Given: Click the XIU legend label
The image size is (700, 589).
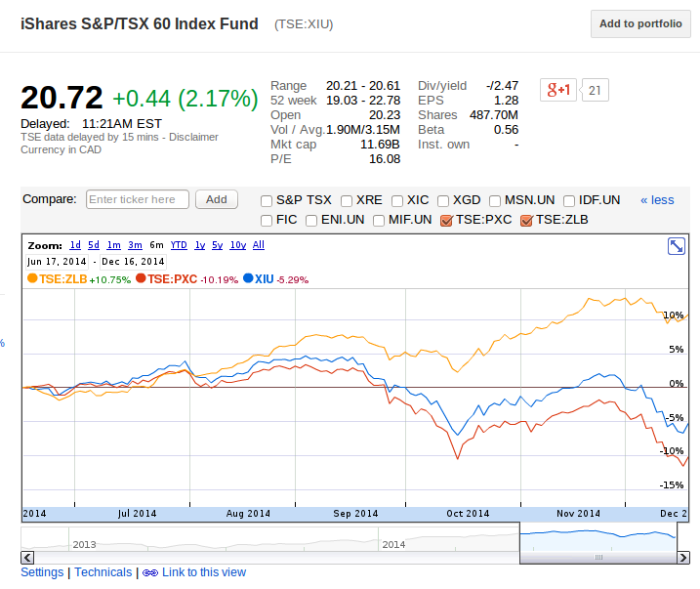Looking at the screenshot, I should point(264,279).
